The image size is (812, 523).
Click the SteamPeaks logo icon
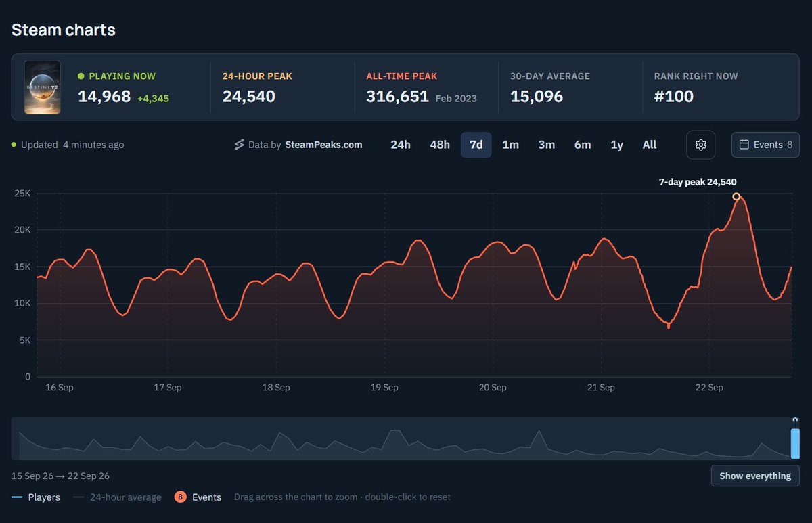tap(239, 145)
